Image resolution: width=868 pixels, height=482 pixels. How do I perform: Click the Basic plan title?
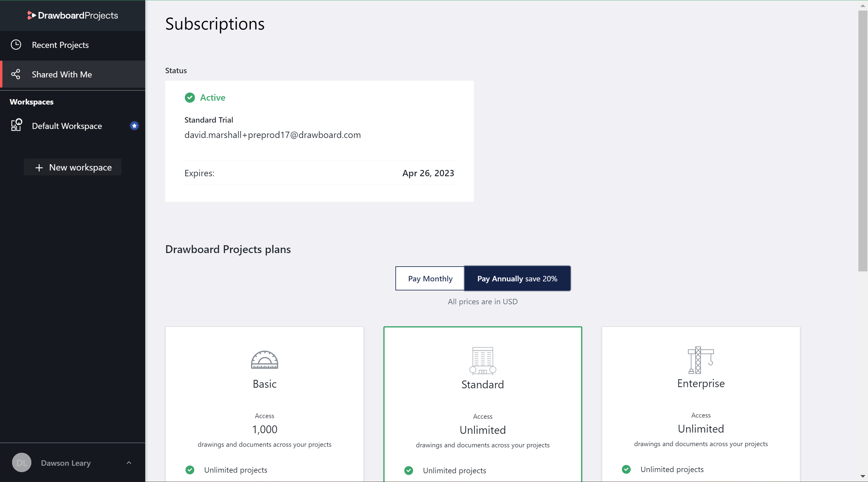click(265, 384)
